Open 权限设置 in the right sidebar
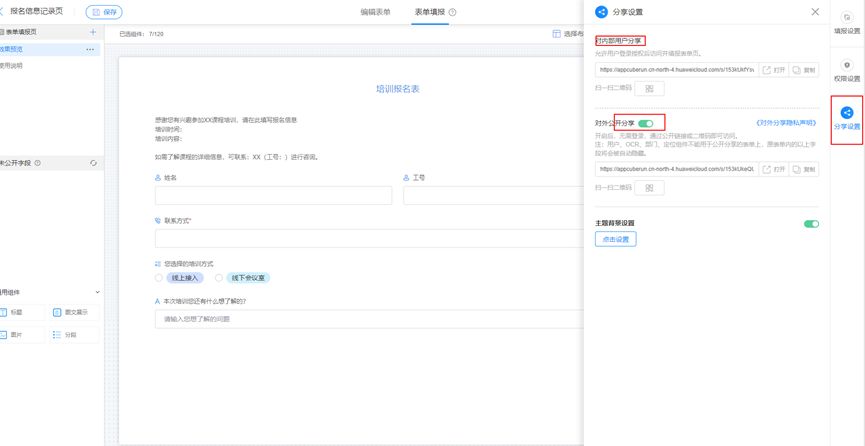 click(x=847, y=71)
